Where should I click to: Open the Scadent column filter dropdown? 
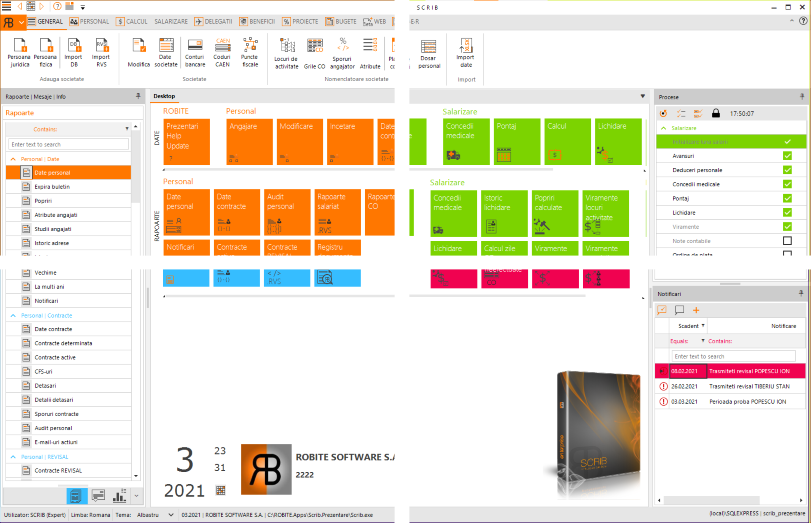(703, 326)
